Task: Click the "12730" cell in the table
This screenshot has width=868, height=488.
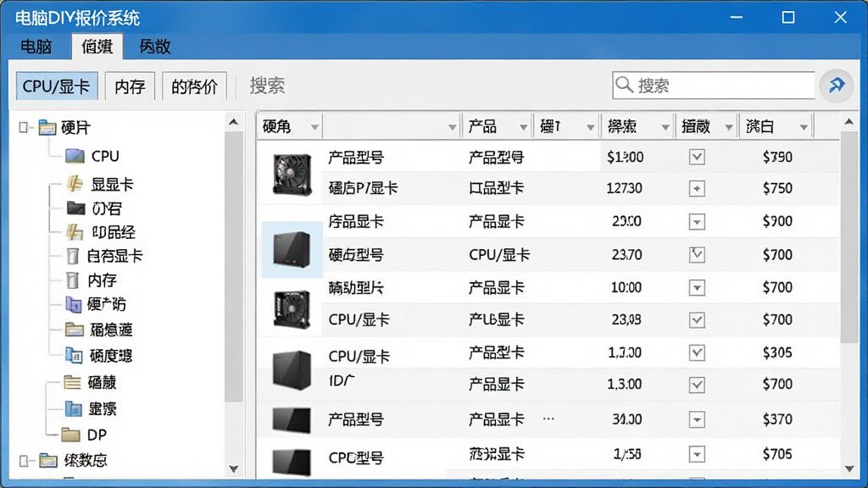Action: coord(625,188)
